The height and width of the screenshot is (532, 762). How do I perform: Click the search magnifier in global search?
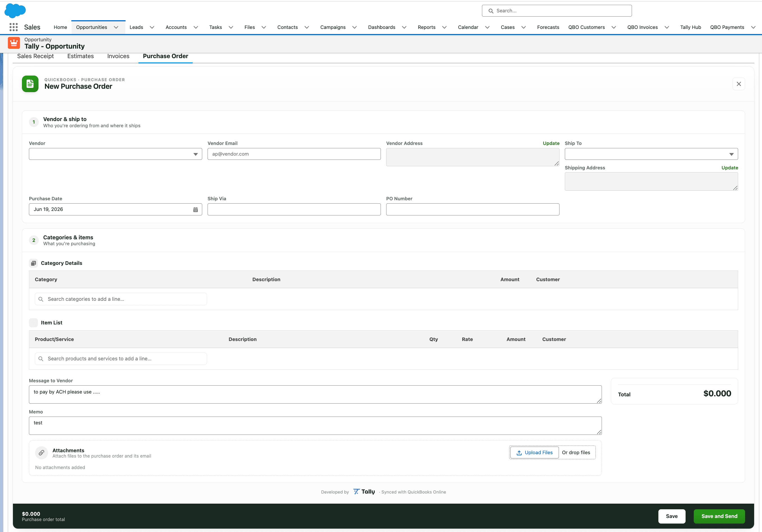[491, 11]
